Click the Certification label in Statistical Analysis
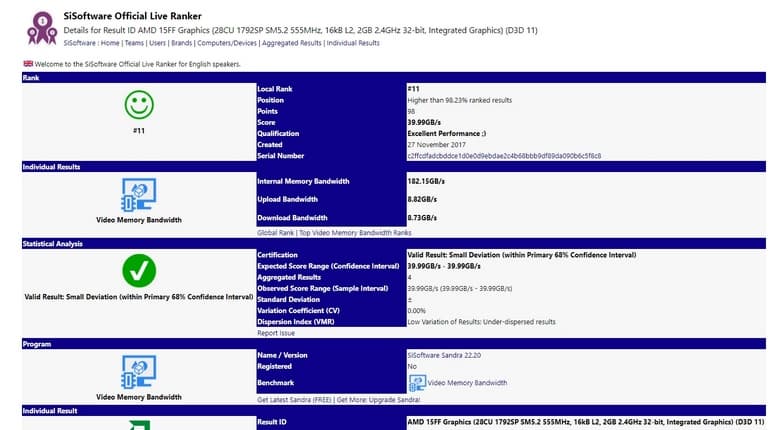Screen dimensions: 780x430 [278, 255]
